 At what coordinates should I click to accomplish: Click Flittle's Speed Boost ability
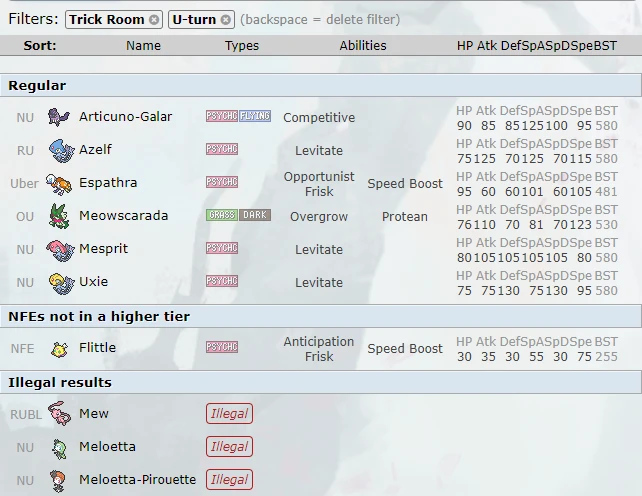[405, 349]
